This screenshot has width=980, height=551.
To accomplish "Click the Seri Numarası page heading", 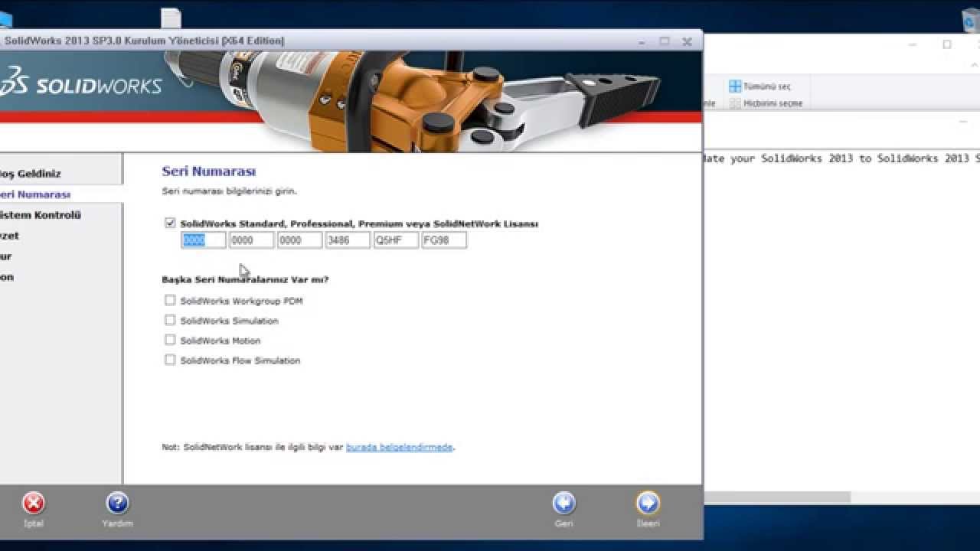I will [x=209, y=171].
